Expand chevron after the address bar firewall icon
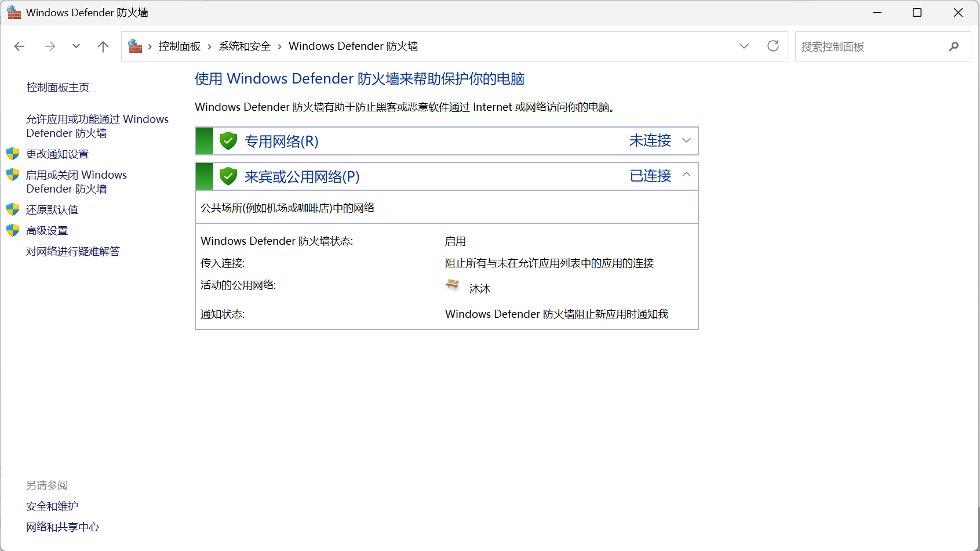This screenshot has width=980, height=551. [150, 46]
